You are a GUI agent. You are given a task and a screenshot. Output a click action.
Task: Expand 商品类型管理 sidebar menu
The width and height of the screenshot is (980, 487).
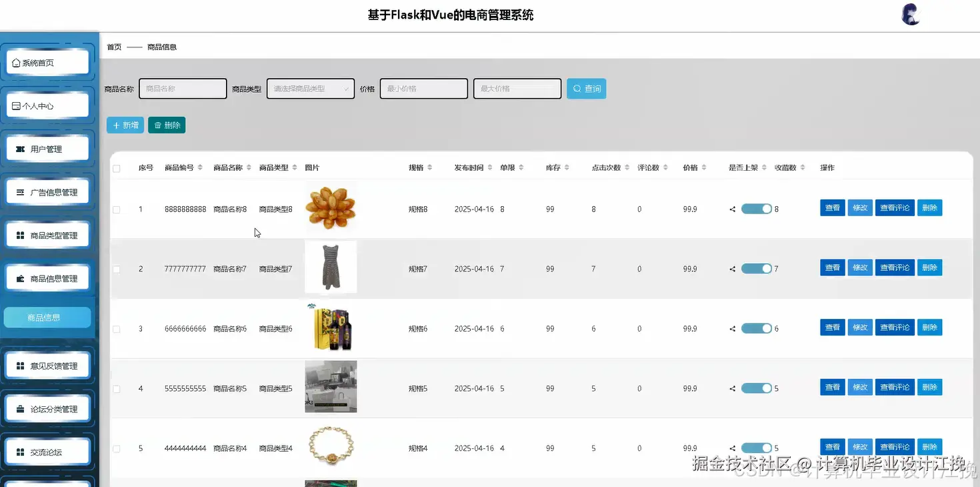pos(47,235)
